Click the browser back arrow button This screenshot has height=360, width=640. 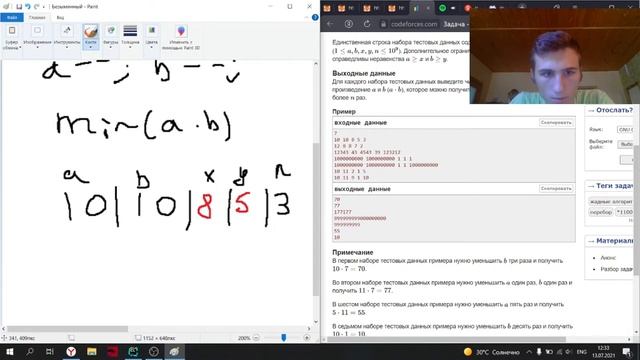point(330,24)
